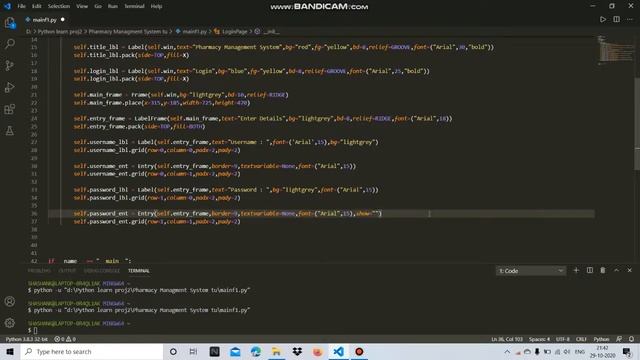This screenshot has height=360, width=640.
Task: Switch to the TERMINAL panel tab
Action: point(139,271)
